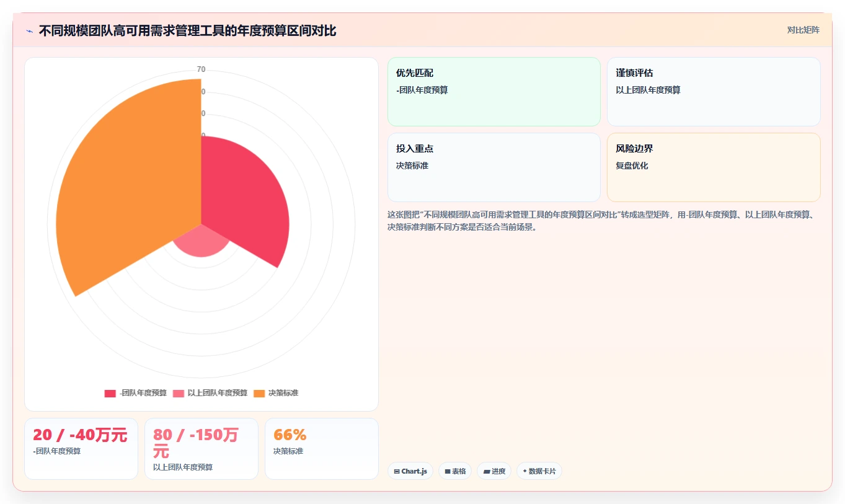
Task: Click the main title 不同规模团队高可用需求管理工具
Action: 187,31
